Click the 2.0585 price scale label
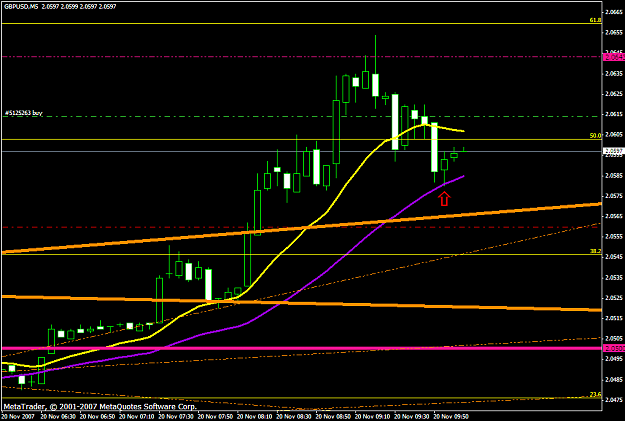The height and width of the screenshot is (421, 625). [614, 175]
